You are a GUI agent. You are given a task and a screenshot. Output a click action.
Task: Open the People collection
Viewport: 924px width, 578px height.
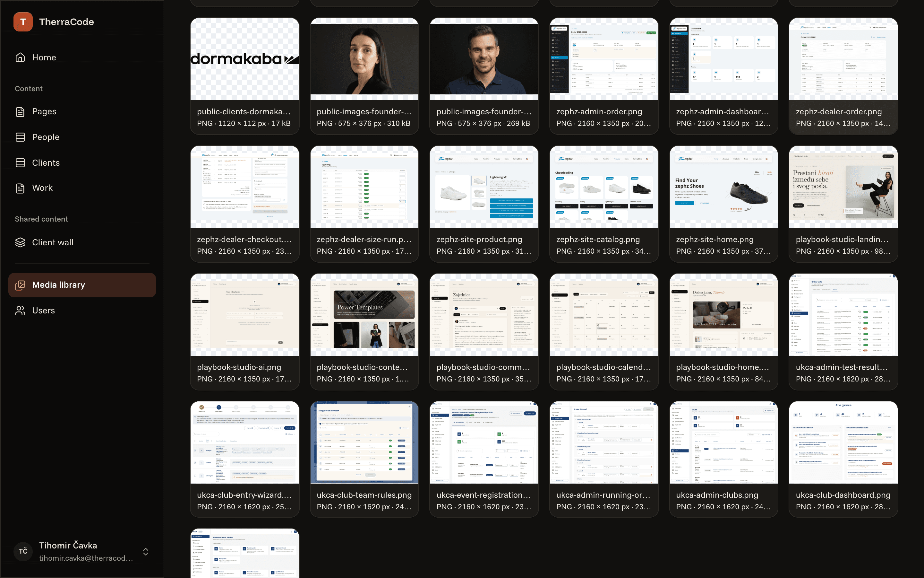[82, 137]
